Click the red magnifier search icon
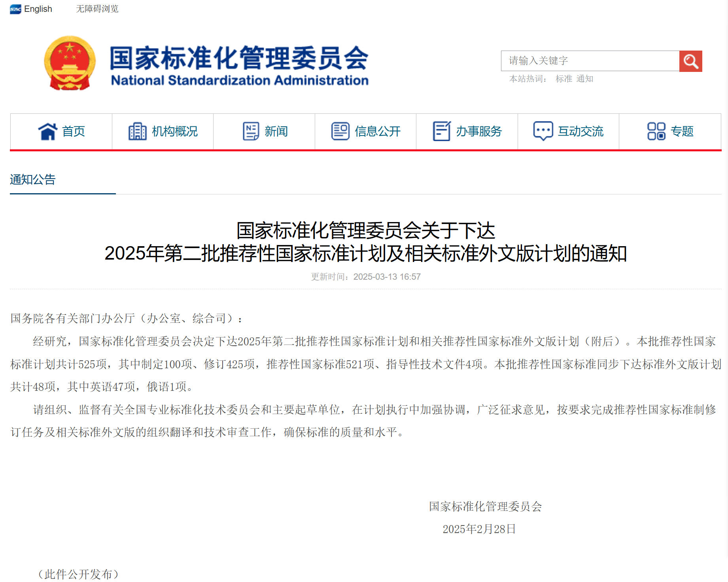 [x=690, y=61]
